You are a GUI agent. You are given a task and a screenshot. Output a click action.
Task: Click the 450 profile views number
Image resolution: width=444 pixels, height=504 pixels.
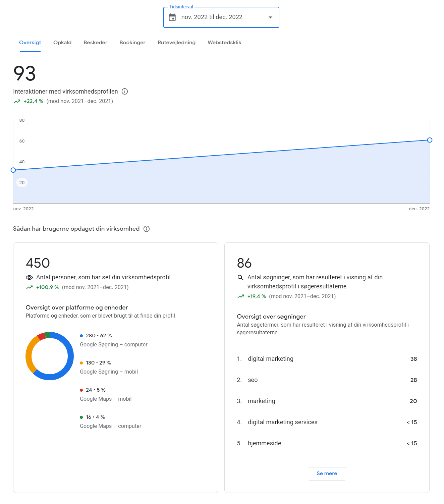coord(38,263)
